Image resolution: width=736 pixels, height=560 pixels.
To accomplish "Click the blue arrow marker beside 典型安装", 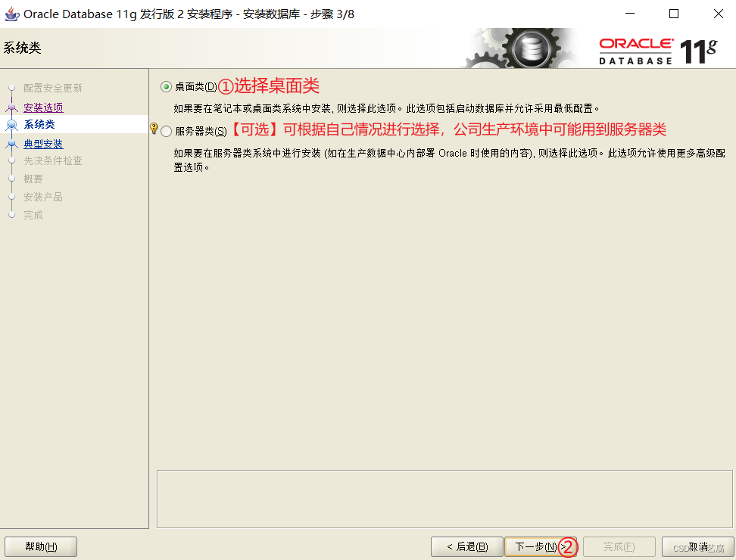I will click(x=11, y=143).
